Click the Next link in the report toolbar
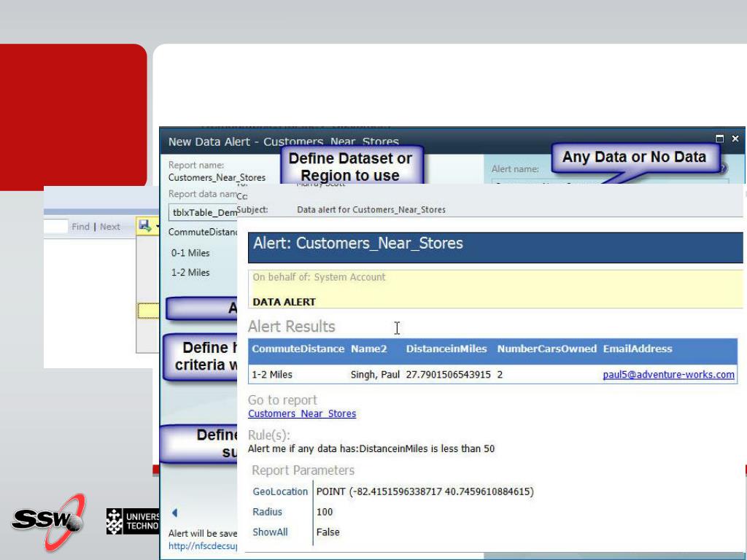 click(110, 227)
